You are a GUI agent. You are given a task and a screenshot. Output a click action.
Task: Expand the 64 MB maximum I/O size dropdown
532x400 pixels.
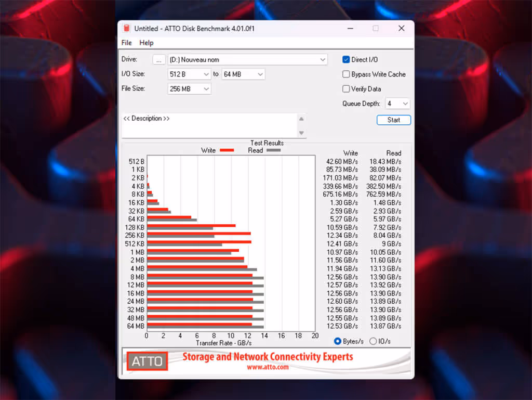(243, 74)
